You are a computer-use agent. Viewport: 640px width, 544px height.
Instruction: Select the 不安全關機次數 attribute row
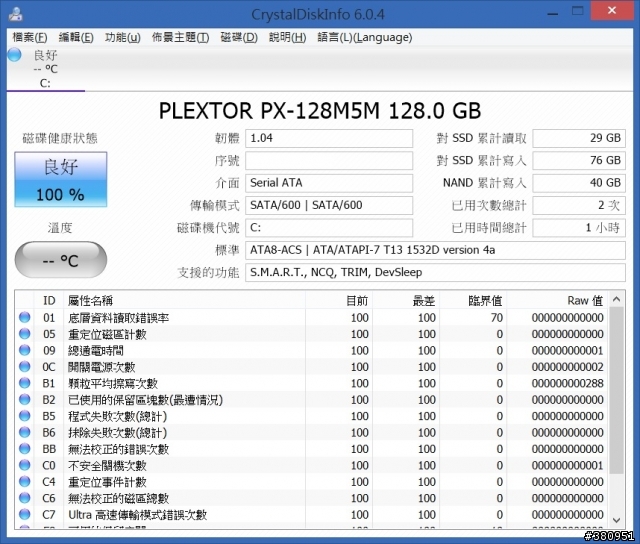click(312, 465)
